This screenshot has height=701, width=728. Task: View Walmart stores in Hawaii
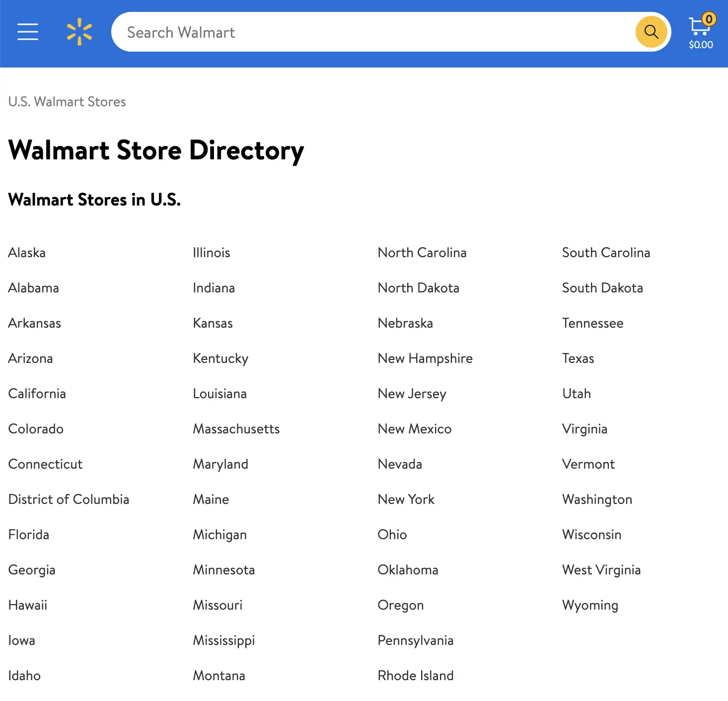[27, 605]
